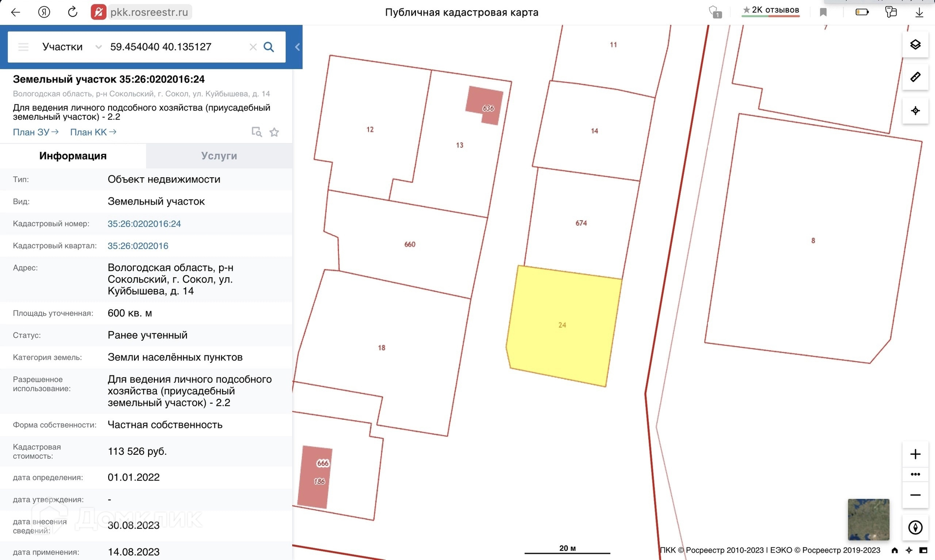Toggle browser bookmark for this page

point(823,12)
